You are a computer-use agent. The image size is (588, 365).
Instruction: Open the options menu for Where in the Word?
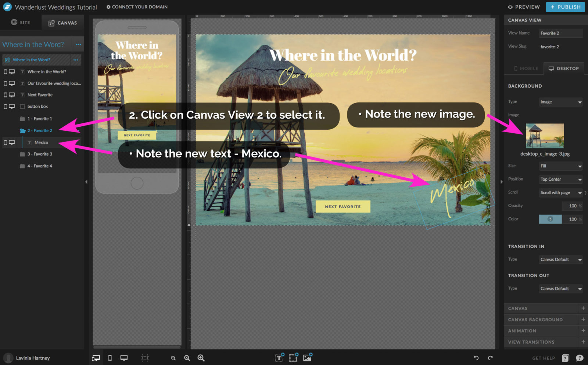(78, 44)
